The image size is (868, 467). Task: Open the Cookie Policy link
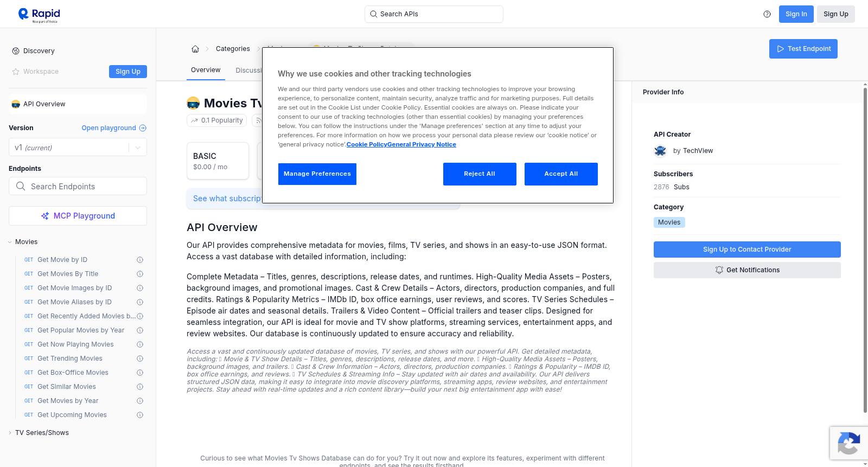coord(367,144)
